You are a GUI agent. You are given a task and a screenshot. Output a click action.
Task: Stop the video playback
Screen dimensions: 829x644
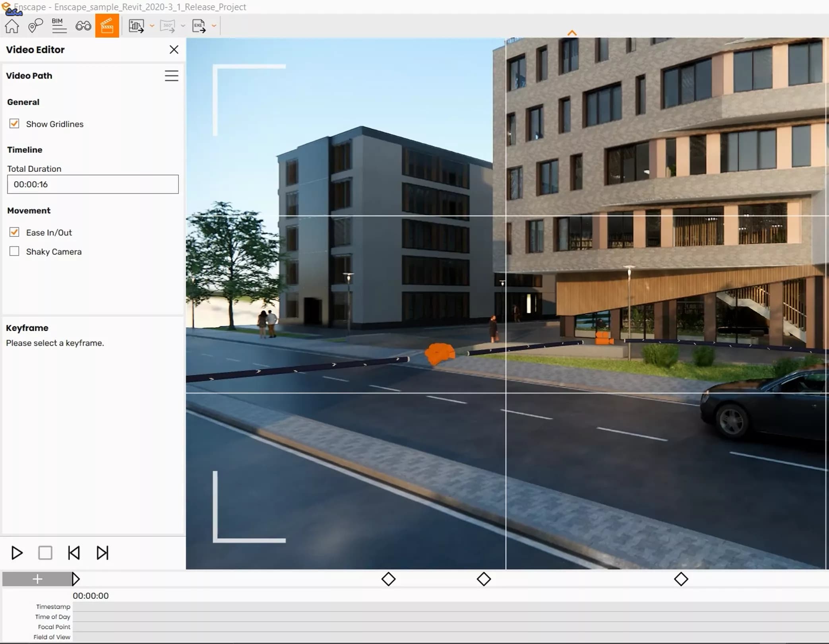click(45, 553)
